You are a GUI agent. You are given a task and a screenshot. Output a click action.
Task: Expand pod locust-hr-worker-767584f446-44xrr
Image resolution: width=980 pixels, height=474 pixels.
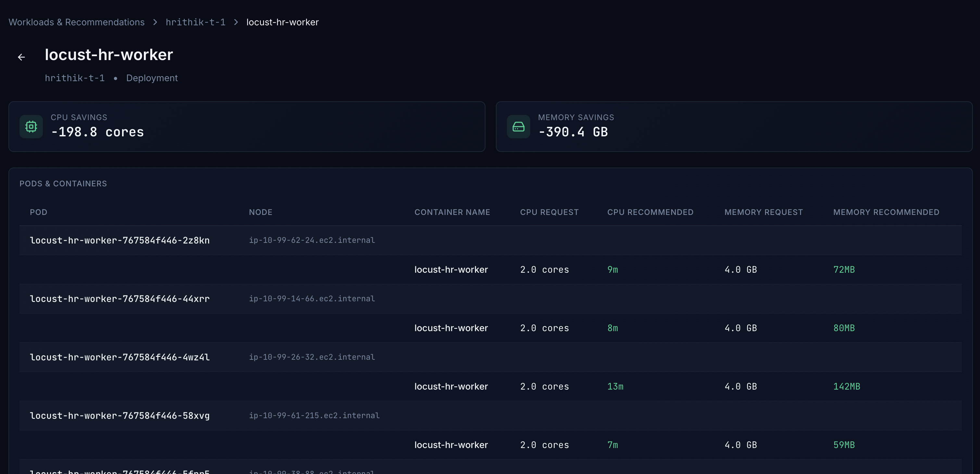(119, 299)
